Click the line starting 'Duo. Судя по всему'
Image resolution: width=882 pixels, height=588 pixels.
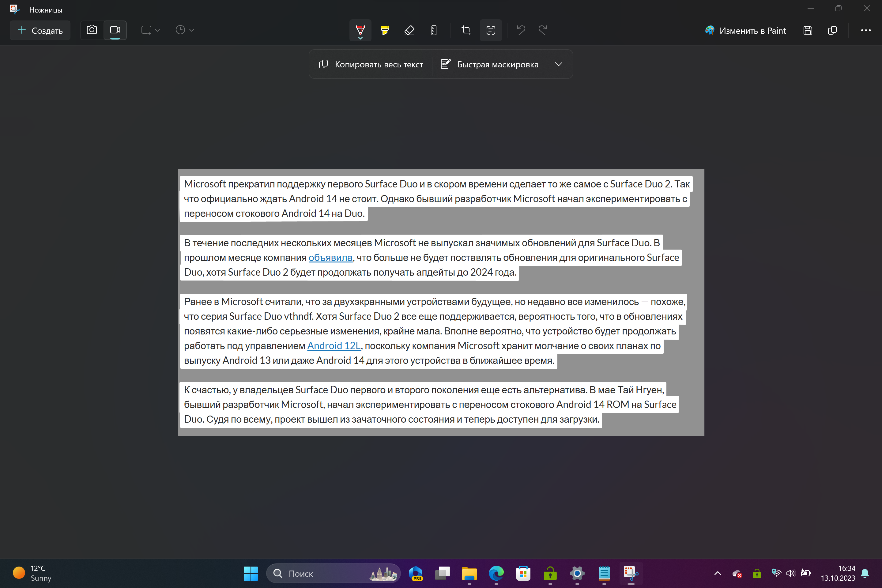[x=391, y=419]
